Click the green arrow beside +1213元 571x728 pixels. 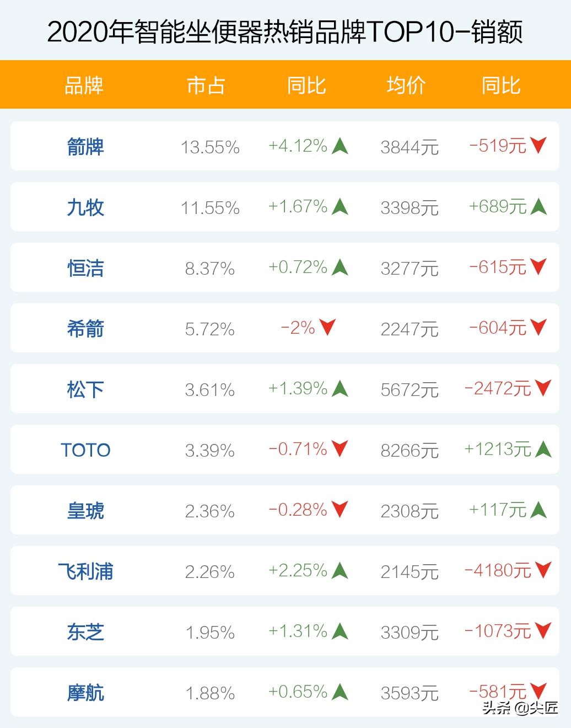tap(543, 449)
